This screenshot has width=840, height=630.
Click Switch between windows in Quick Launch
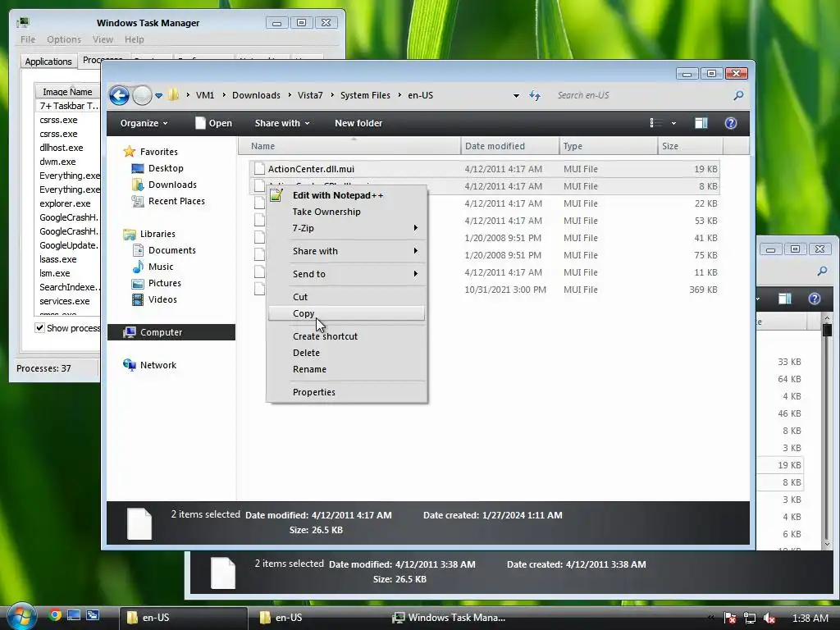(x=93, y=615)
